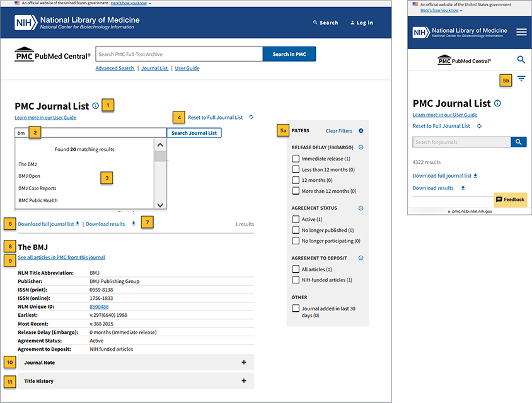Check the All articles (0) filter
The width and height of the screenshot is (532, 403).
click(296, 269)
